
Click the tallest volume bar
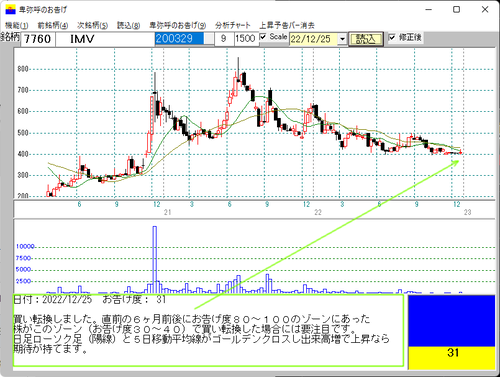tap(155, 259)
